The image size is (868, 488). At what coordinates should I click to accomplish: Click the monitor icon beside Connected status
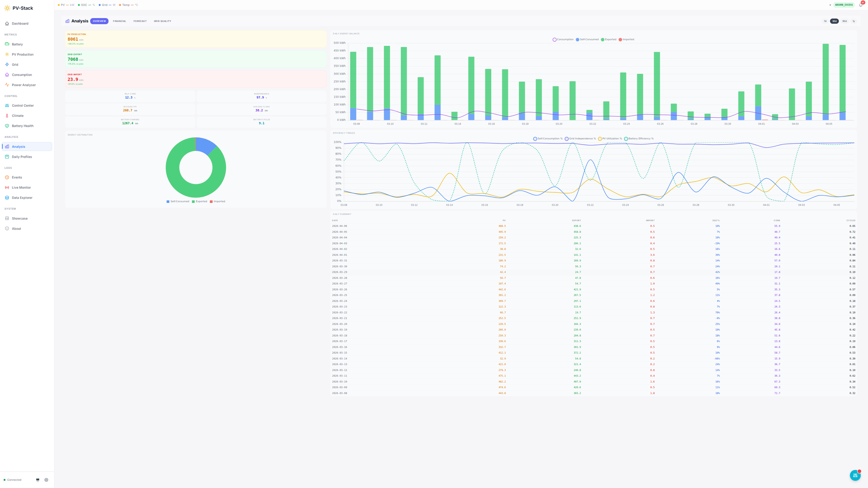tap(38, 480)
